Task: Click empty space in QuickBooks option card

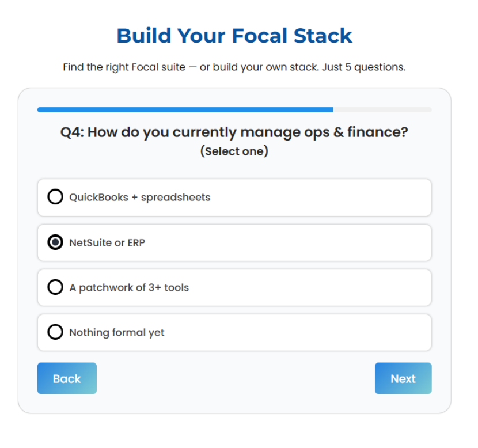Action: click(x=323, y=198)
